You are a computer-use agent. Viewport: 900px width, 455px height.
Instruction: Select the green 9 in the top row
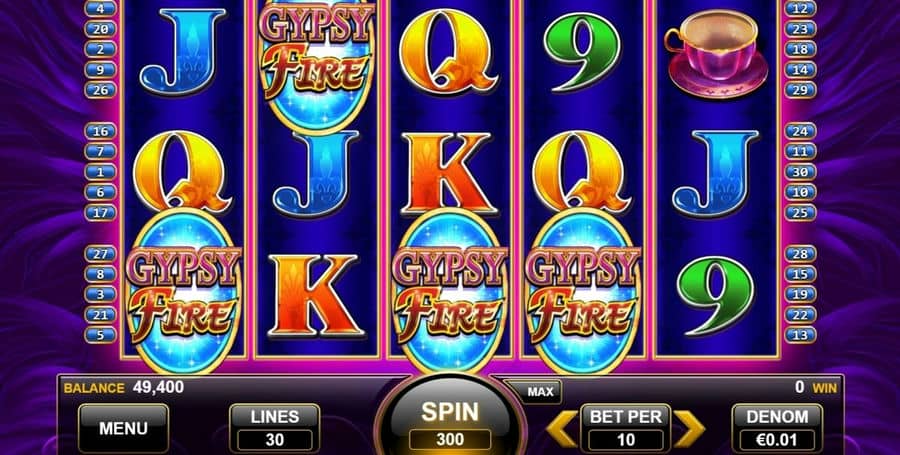(x=582, y=52)
